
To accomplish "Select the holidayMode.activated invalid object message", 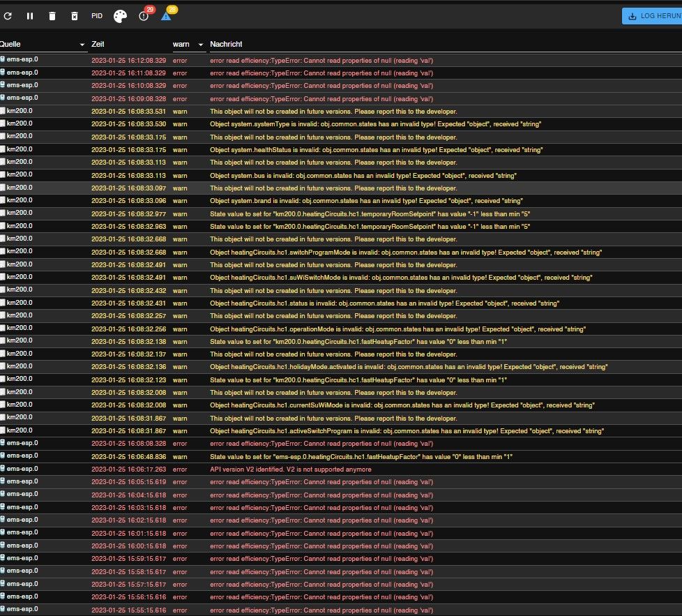I will pyautogui.click(x=409, y=367).
